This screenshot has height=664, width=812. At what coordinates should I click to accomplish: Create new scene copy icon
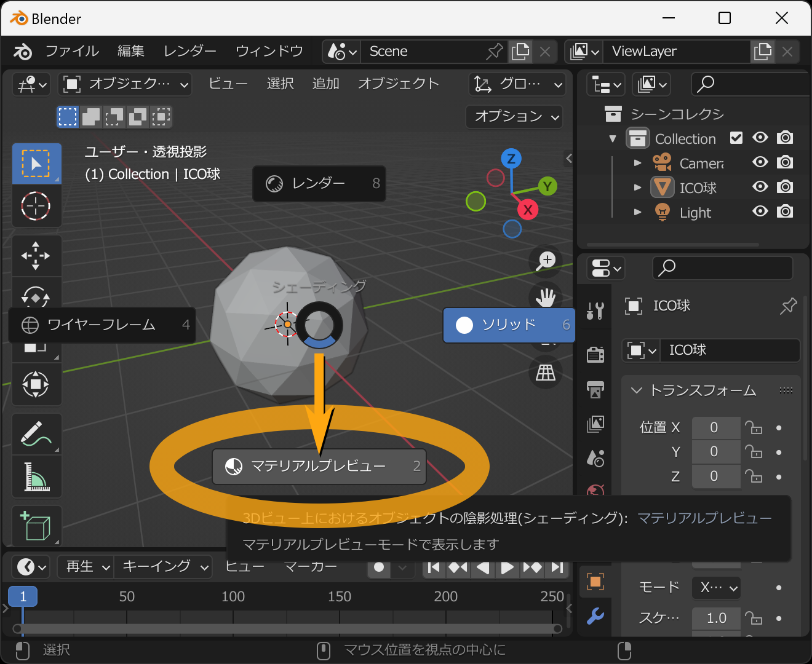coord(520,52)
